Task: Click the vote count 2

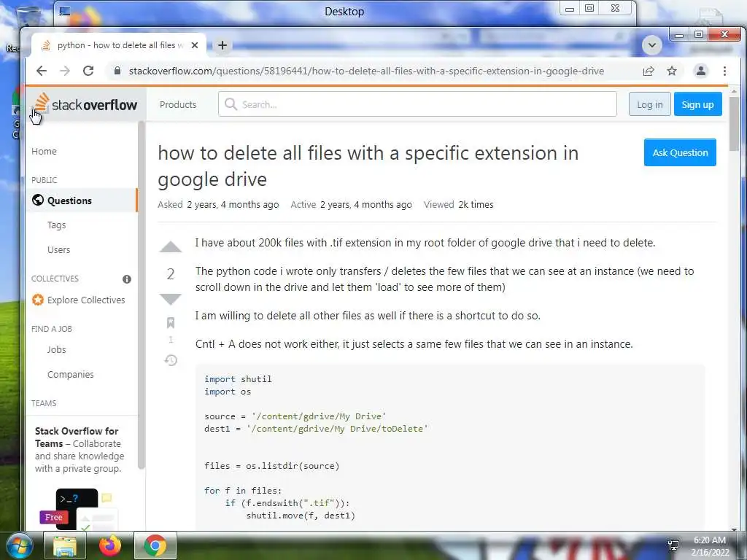Action: pos(171,274)
